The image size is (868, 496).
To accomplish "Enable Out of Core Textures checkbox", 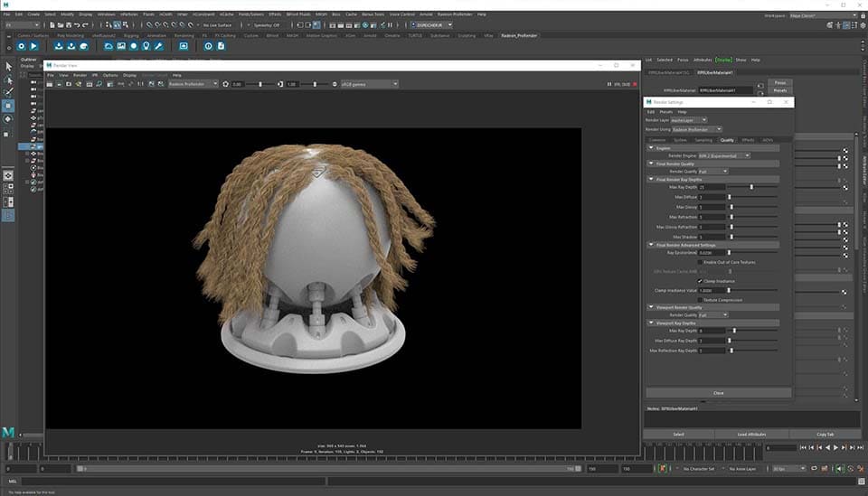I will coord(699,262).
